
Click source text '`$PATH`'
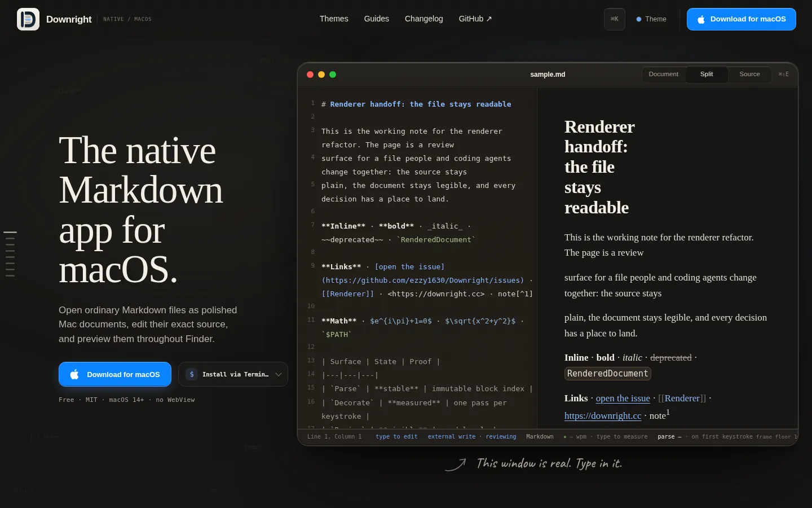click(337, 335)
